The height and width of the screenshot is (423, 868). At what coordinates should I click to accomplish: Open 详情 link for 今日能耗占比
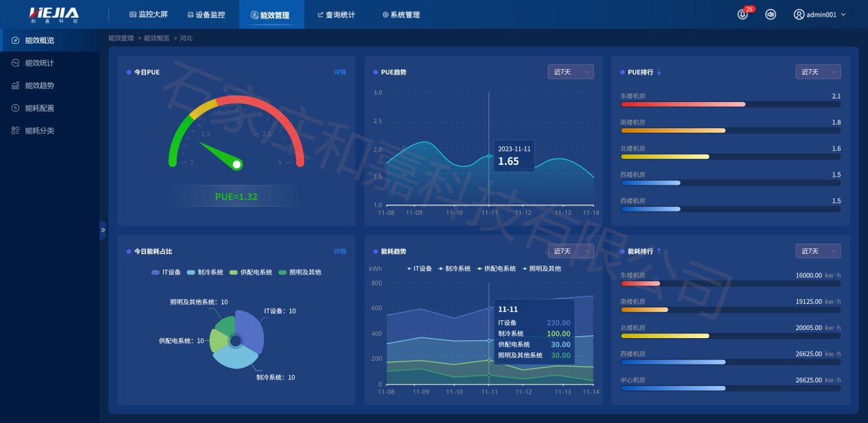(340, 251)
